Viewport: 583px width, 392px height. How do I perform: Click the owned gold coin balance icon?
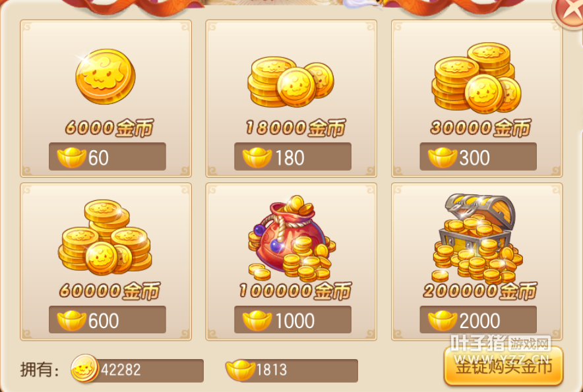pyautogui.click(x=85, y=368)
